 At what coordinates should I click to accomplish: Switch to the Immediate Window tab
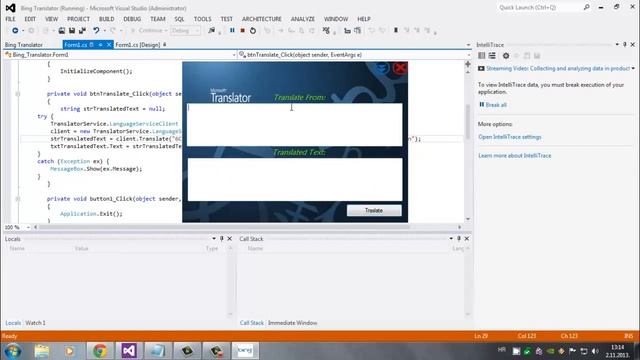(x=292, y=323)
